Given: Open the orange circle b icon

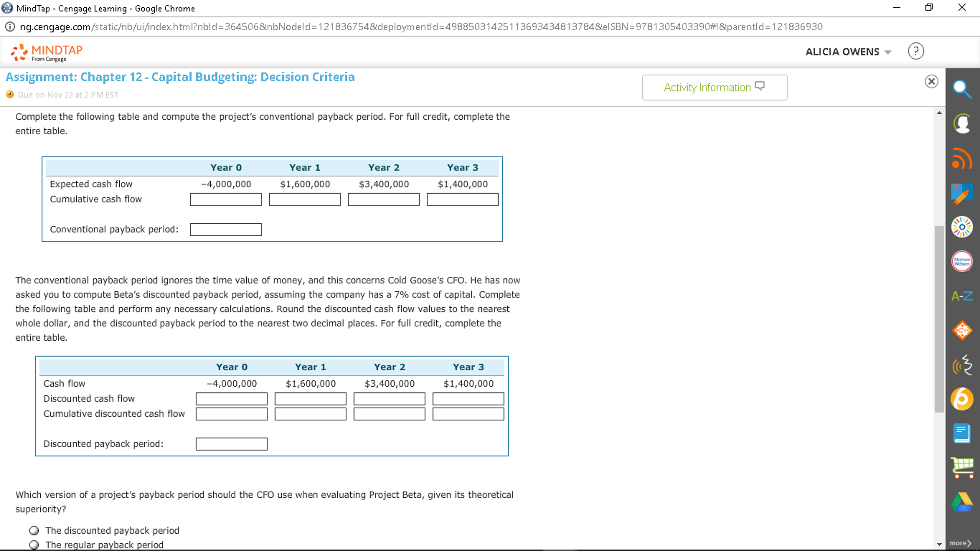Looking at the screenshot, I should click(x=962, y=399).
